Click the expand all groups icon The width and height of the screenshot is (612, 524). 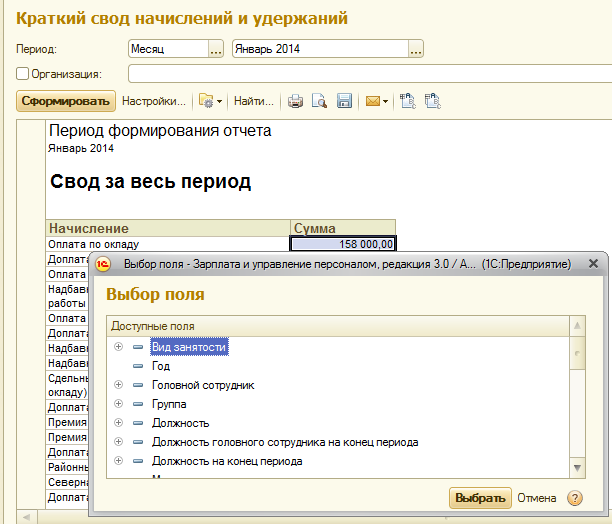click(x=407, y=101)
